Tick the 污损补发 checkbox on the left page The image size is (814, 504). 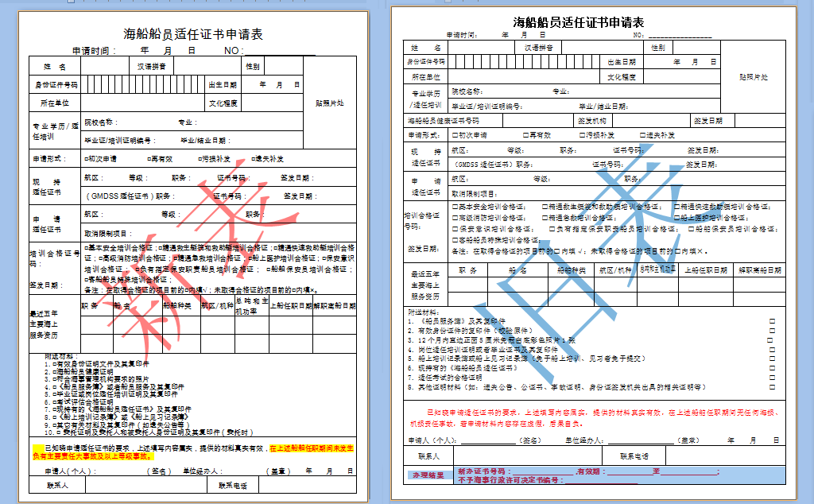(200, 159)
